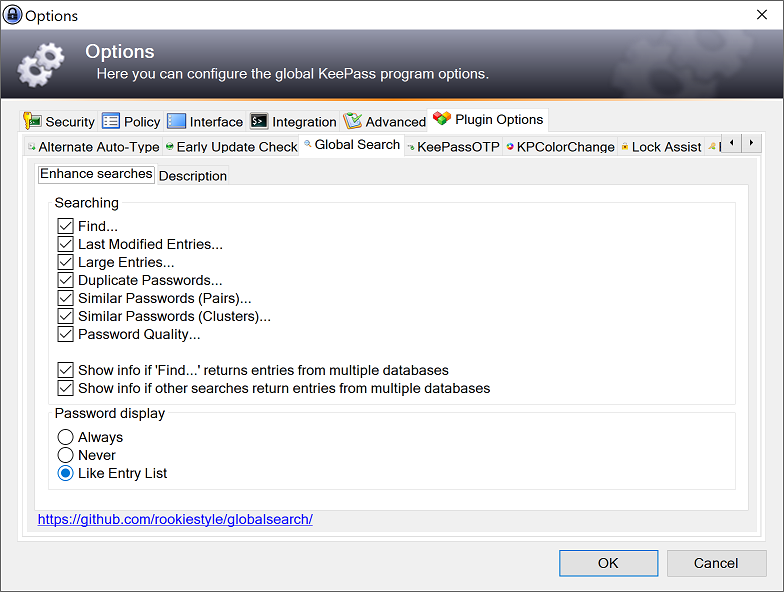Click the Cancel button
784x592 pixels.
(716, 563)
